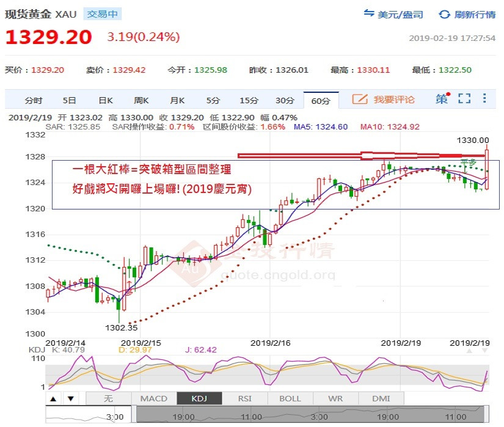Switch to the 分时 intraday tab

34,101
